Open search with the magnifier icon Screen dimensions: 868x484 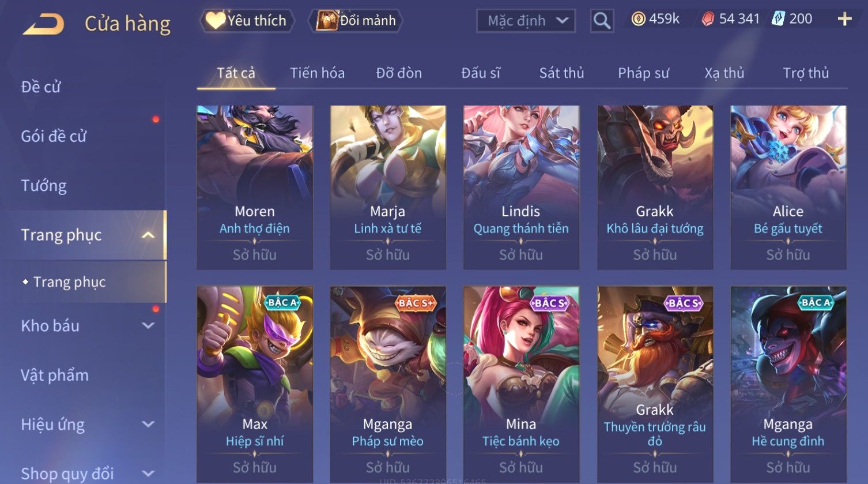pyautogui.click(x=602, y=21)
